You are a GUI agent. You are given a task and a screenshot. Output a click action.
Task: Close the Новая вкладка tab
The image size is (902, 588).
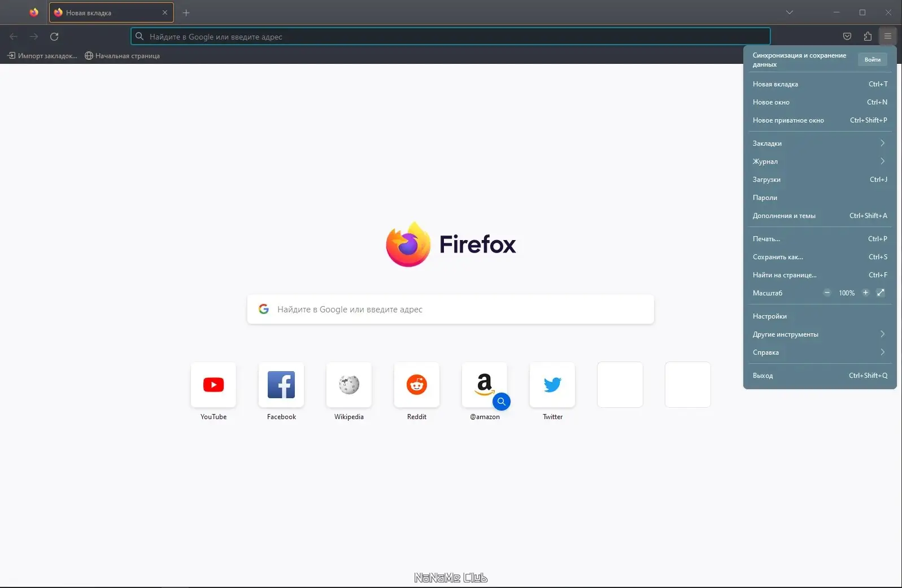click(x=165, y=12)
